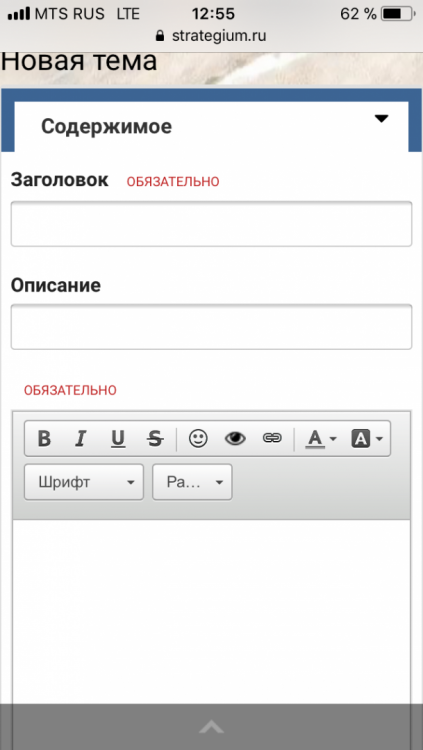423x750 pixels.
Task: Toggle italic text formatting
Action: coord(80,438)
